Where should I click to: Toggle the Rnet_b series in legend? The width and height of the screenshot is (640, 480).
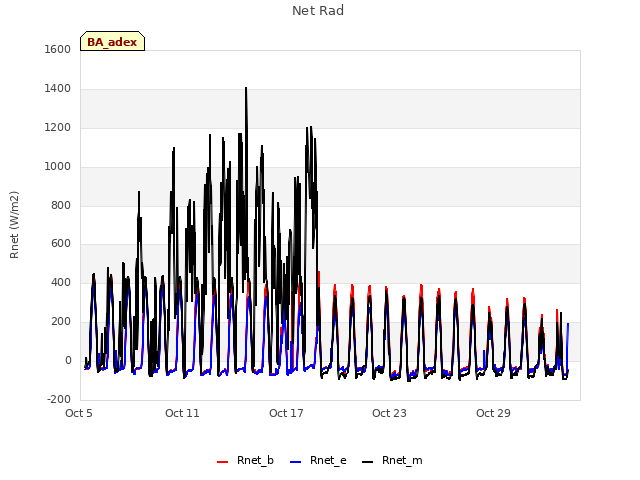[245, 461]
